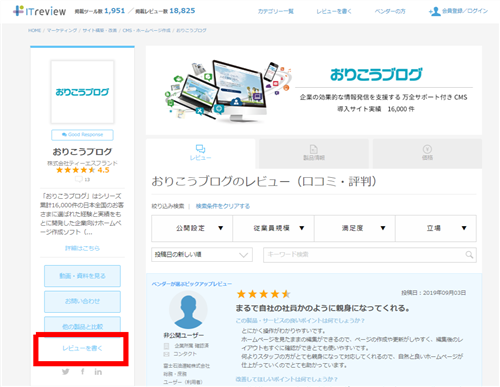Viewport: 500px width, 387px height.
Task: Click the review count comment icon
Action: [x=79, y=179]
